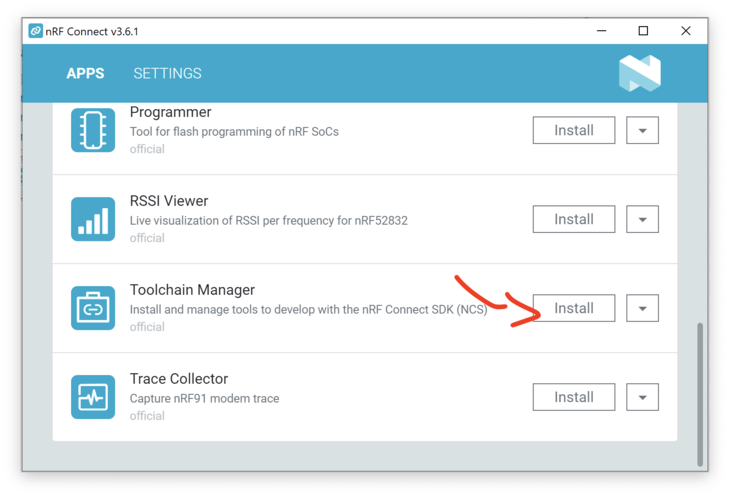The width and height of the screenshot is (730, 497).
Task: Click the Toolchain Manager title text
Action: (192, 290)
